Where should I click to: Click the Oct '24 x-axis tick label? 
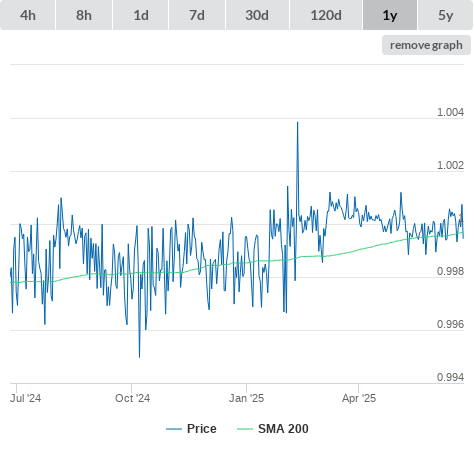[x=132, y=398]
